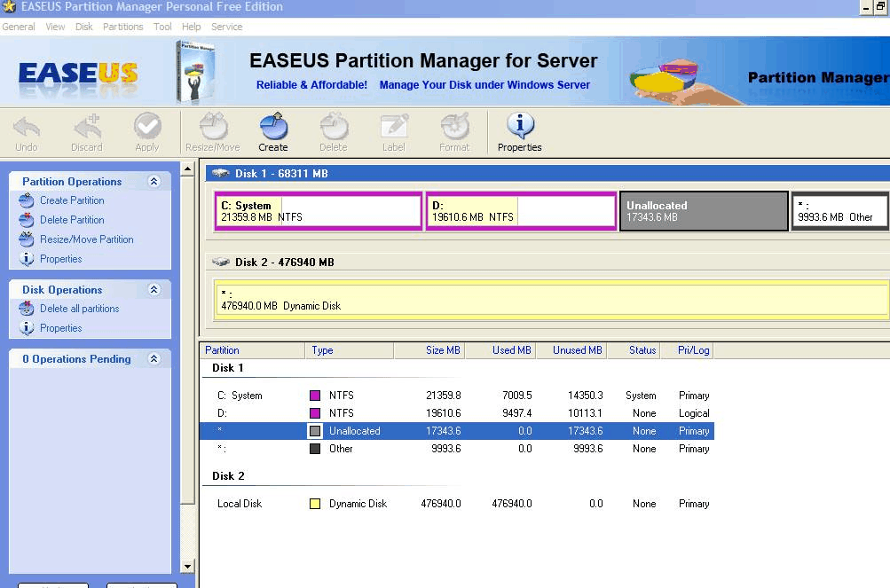
Task: Sort by the Type column header
Action: [x=350, y=350]
